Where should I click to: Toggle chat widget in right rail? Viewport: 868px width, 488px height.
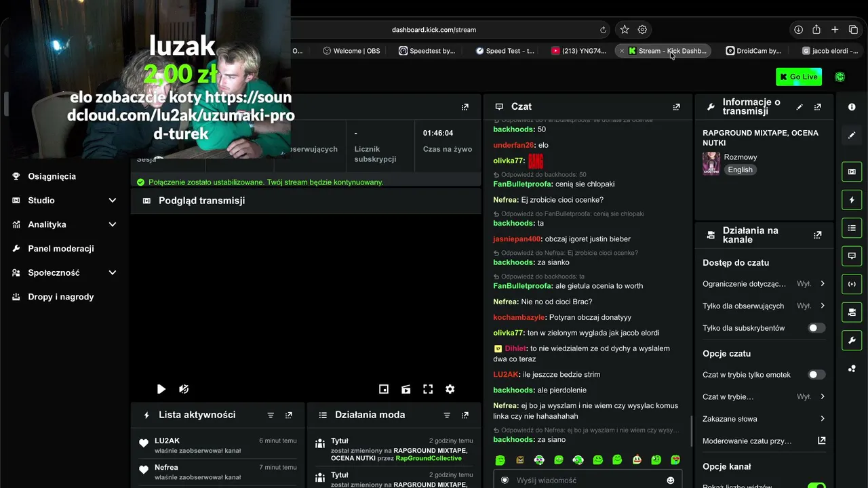click(852, 256)
